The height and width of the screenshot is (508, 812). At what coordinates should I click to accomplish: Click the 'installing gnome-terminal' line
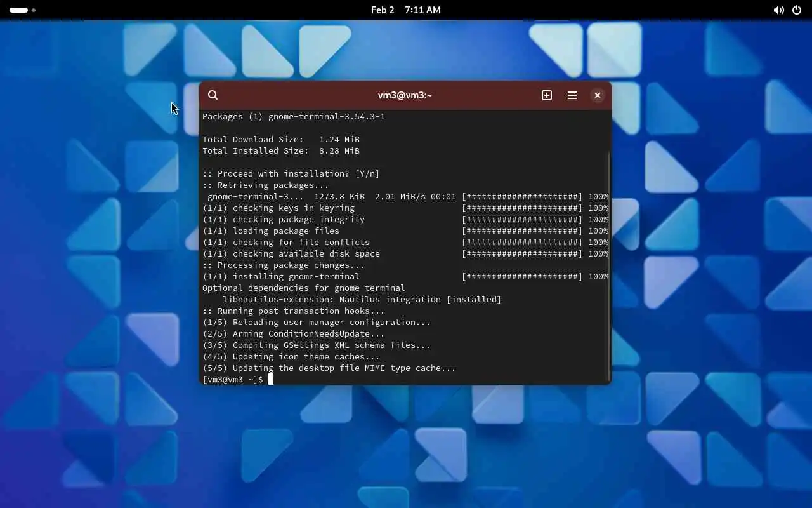click(405, 276)
